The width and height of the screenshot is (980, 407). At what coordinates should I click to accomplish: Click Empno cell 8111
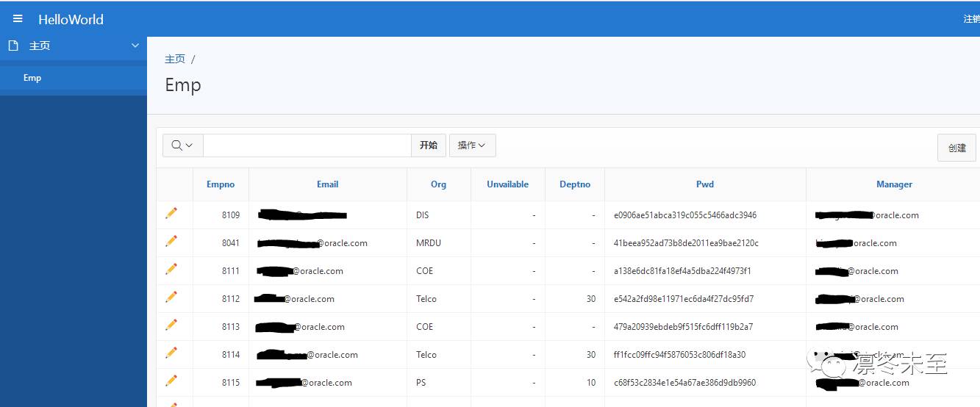click(231, 271)
